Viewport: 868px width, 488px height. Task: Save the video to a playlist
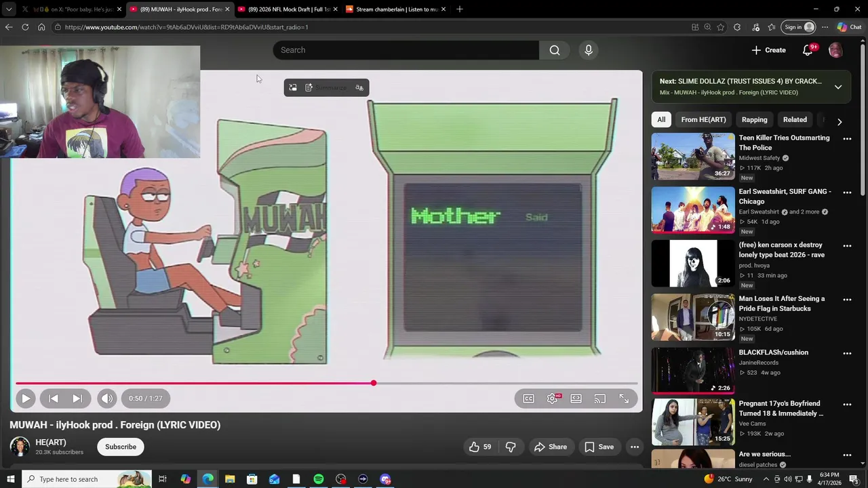[599, 447]
